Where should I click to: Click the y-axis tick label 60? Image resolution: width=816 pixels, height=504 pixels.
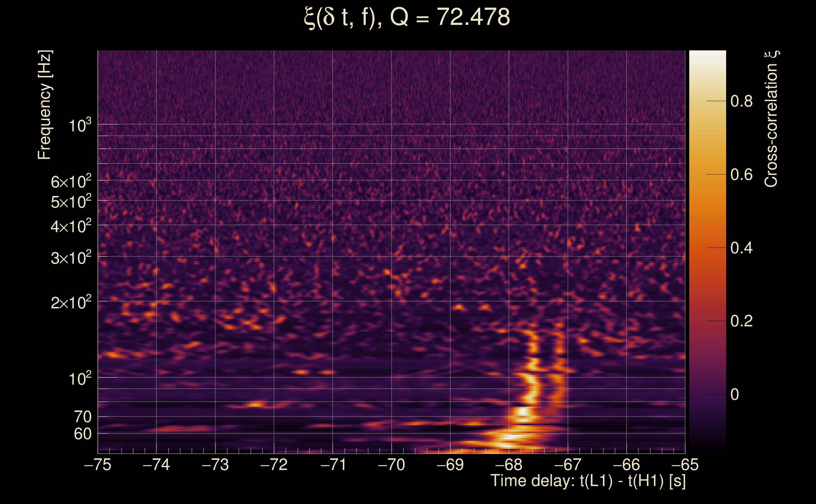[x=82, y=434]
